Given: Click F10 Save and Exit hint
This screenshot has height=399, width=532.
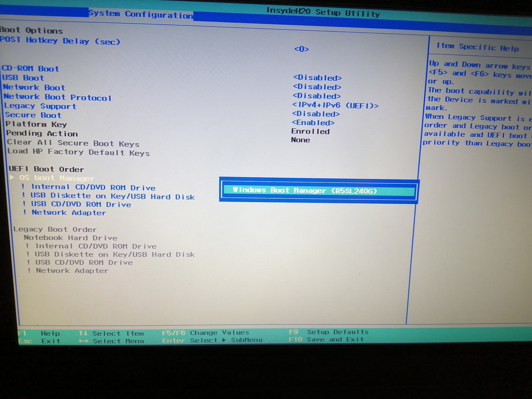Looking at the screenshot, I should (327, 339).
